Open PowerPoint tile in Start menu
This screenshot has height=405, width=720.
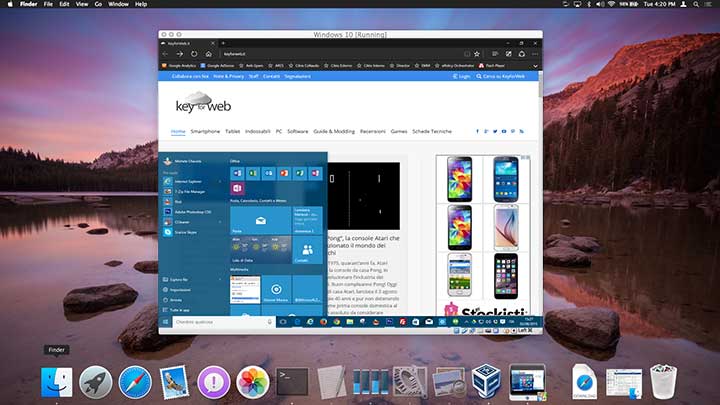284,173
